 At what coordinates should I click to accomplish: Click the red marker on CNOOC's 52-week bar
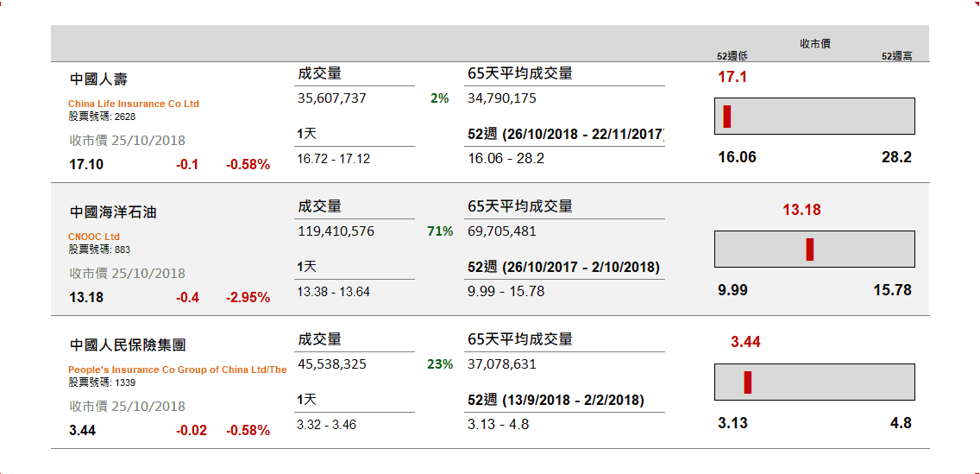tap(810, 250)
